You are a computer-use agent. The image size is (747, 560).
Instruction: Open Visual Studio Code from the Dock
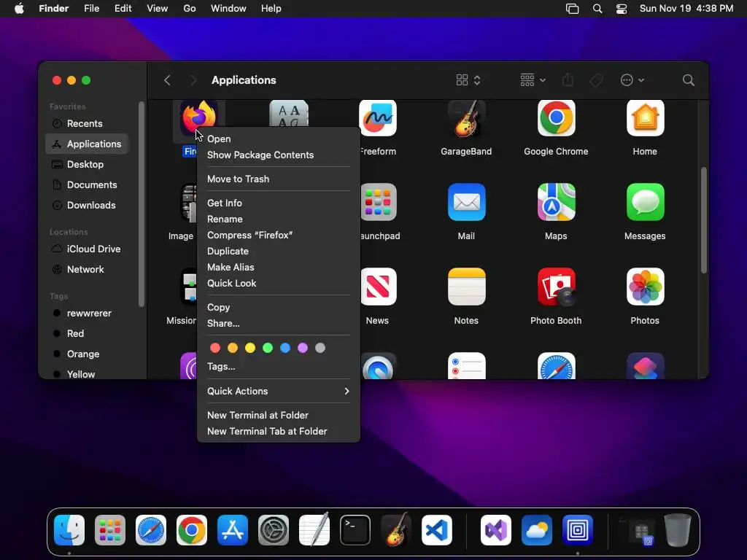tap(437, 530)
